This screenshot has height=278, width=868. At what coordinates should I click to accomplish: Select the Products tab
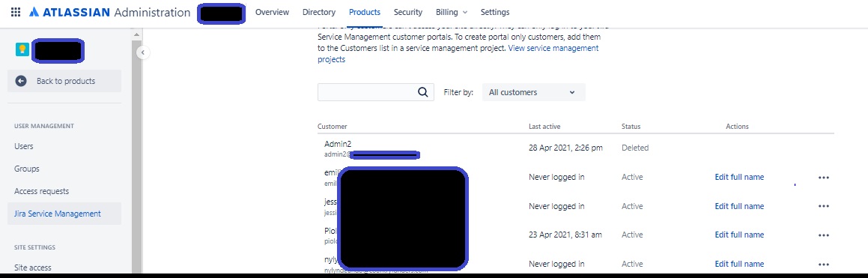[x=364, y=12]
